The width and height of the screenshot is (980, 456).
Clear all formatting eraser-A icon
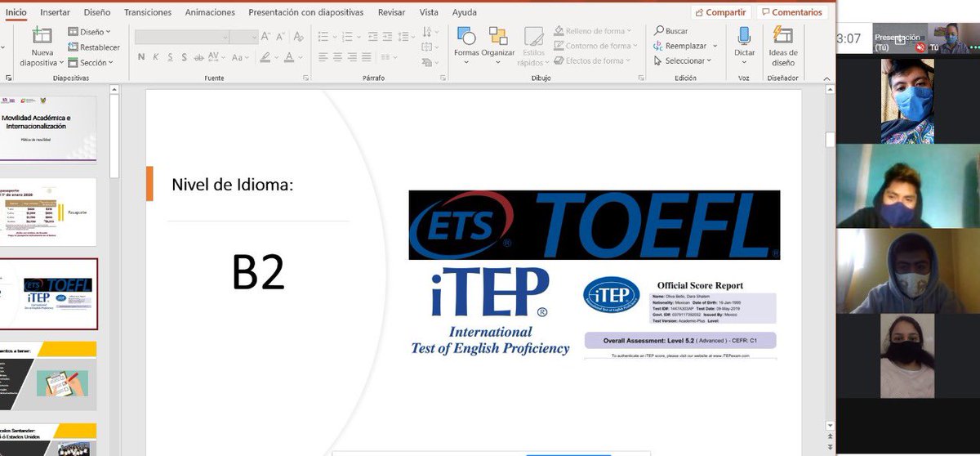coord(299,37)
